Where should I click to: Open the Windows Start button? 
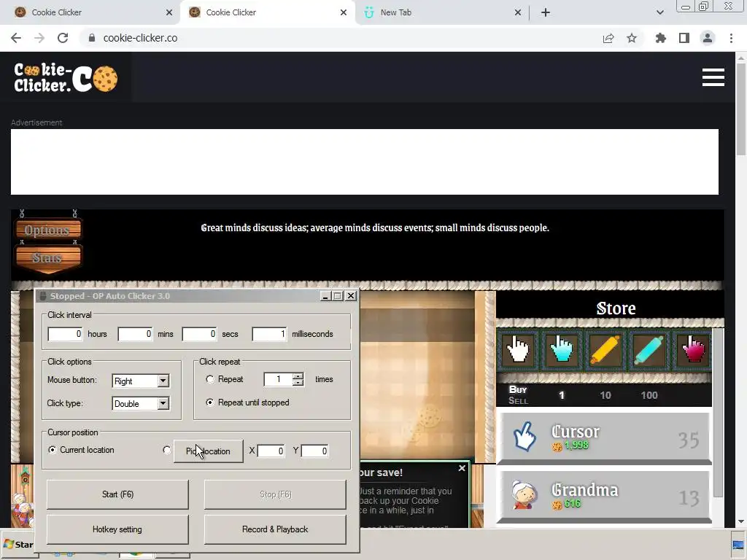tap(18, 544)
